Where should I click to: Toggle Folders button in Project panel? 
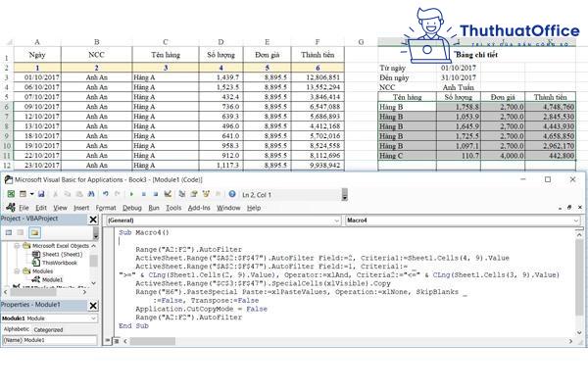coord(35,232)
